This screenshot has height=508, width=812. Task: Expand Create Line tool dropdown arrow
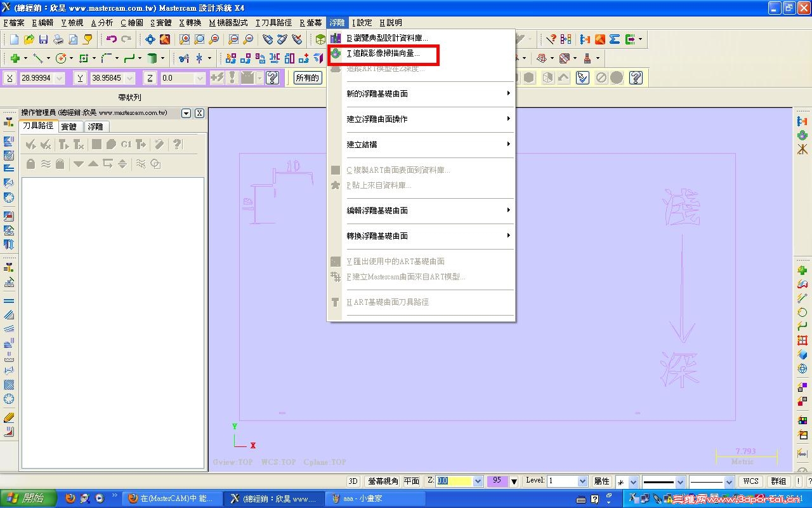tap(48, 58)
